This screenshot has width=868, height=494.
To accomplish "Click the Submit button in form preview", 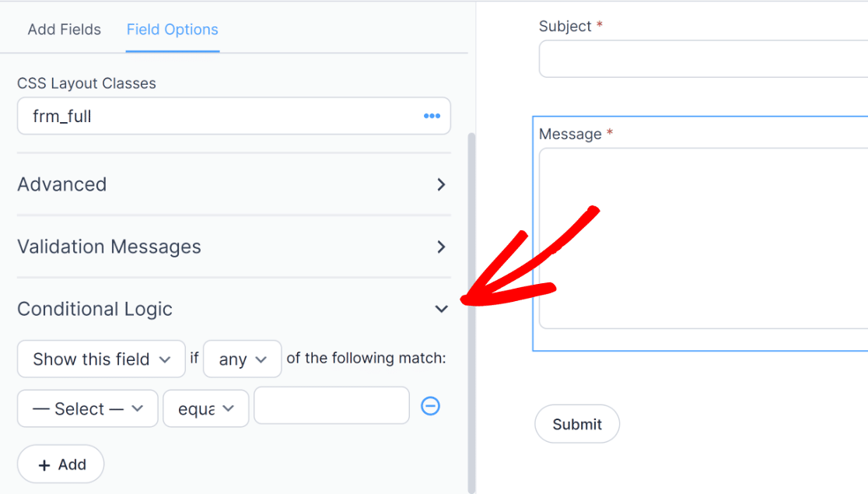I will click(x=576, y=424).
